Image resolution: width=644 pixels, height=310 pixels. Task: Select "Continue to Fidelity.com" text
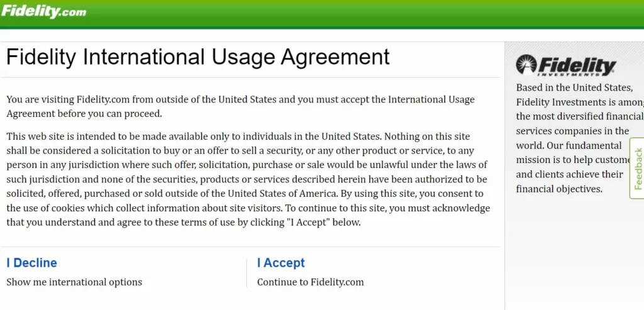pos(311,282)
